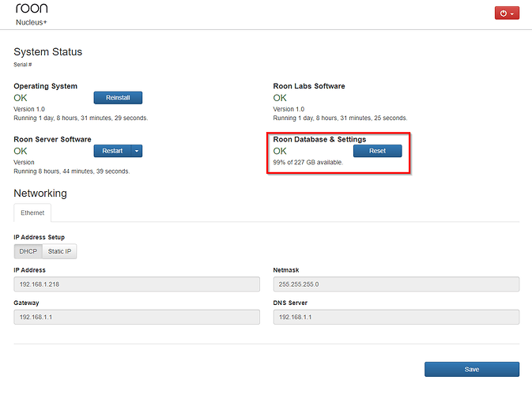This screenshot has width=532, height=395.
Task: Click the Roon Labs Software heading
Action: pos(309,86)
